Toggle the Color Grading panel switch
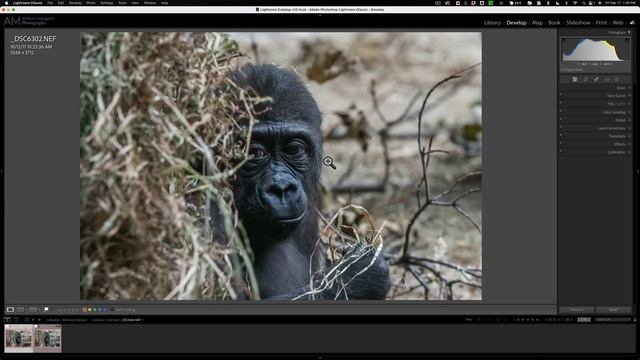 click(561, 112)
